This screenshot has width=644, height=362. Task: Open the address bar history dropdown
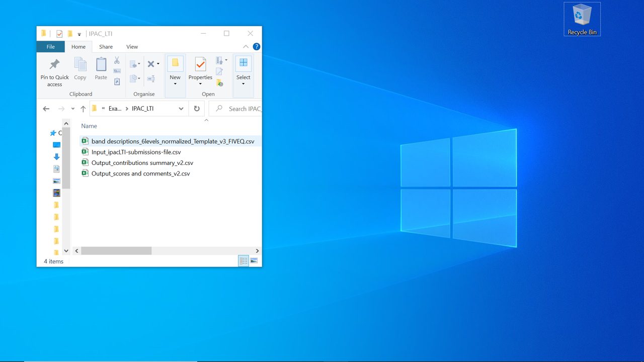(x=181, y=109)
